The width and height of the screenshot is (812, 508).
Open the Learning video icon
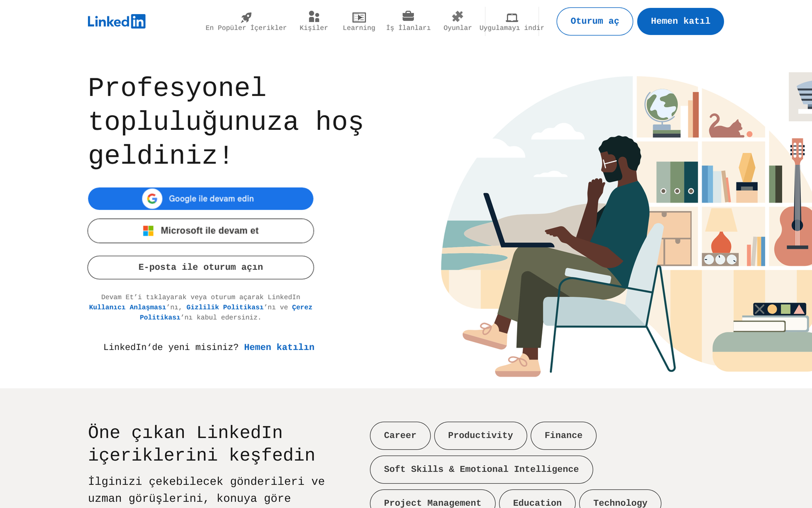click(x=359, y=17)
